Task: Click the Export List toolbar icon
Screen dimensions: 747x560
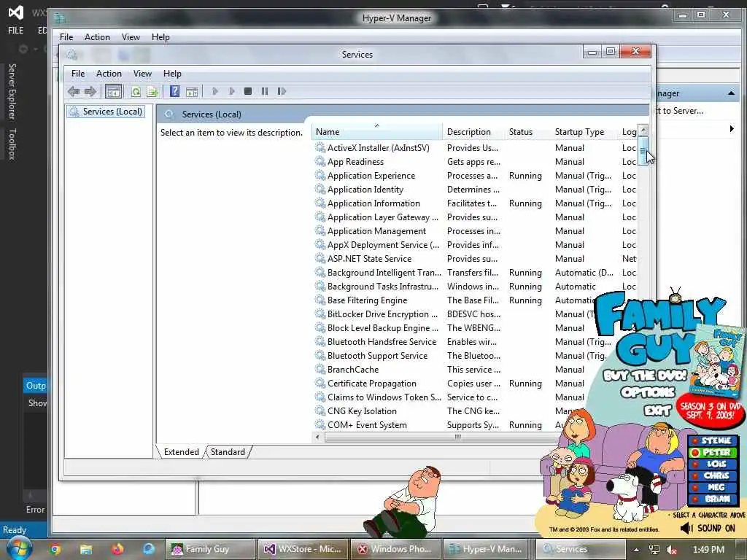Action: coord(152,91)
